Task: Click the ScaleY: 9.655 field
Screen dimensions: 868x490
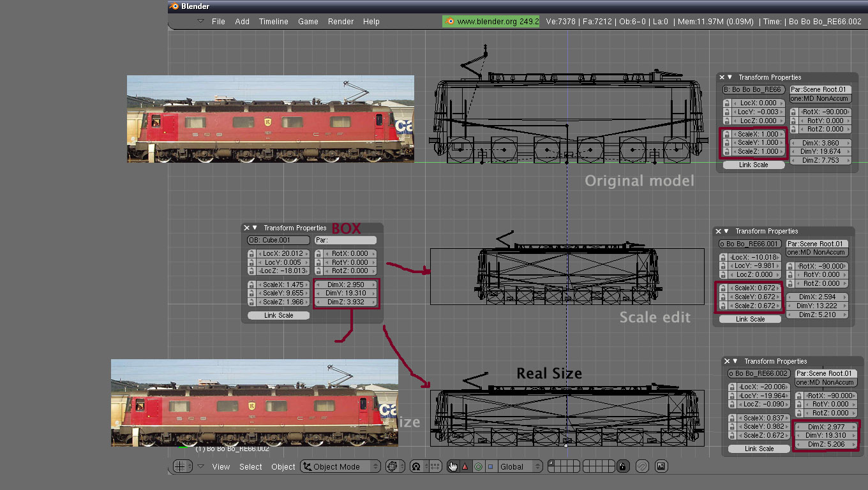Action: tap(282, 293)
